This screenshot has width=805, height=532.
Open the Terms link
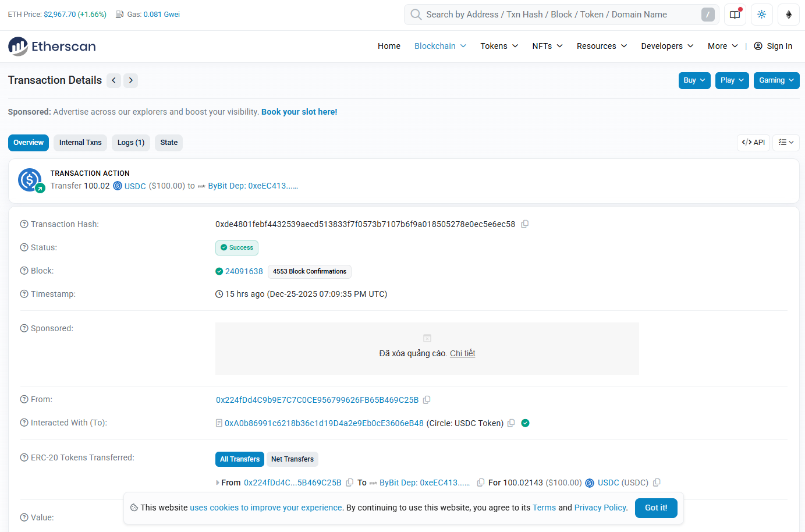(544, 508)
